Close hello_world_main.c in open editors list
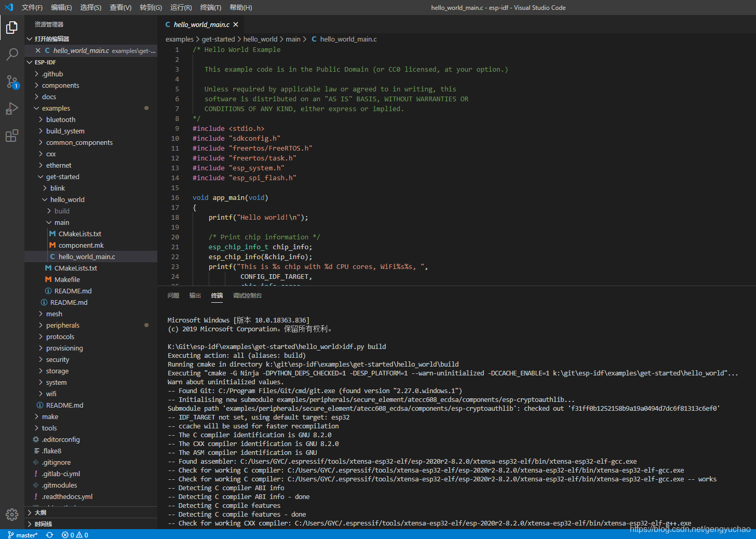 [38, 50]
